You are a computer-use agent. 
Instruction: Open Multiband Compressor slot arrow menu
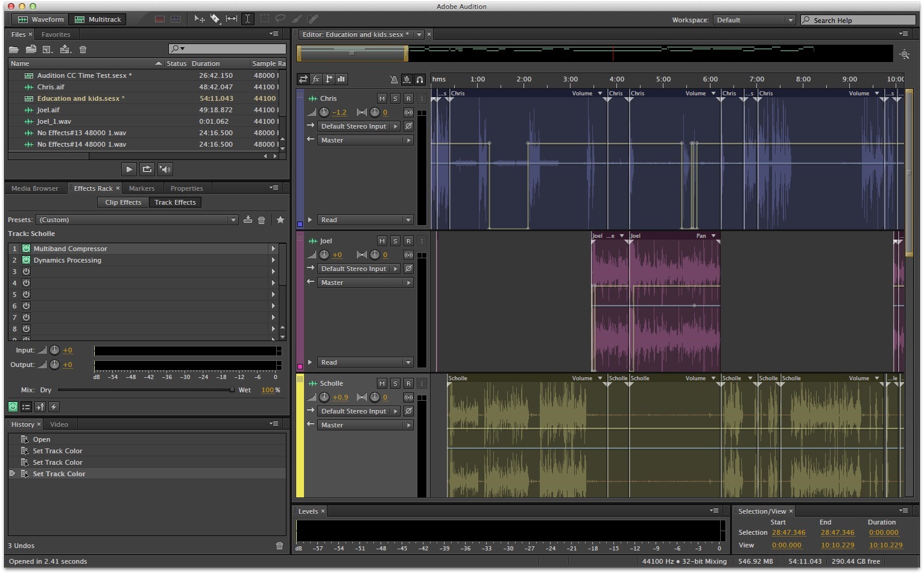(273, 249)
